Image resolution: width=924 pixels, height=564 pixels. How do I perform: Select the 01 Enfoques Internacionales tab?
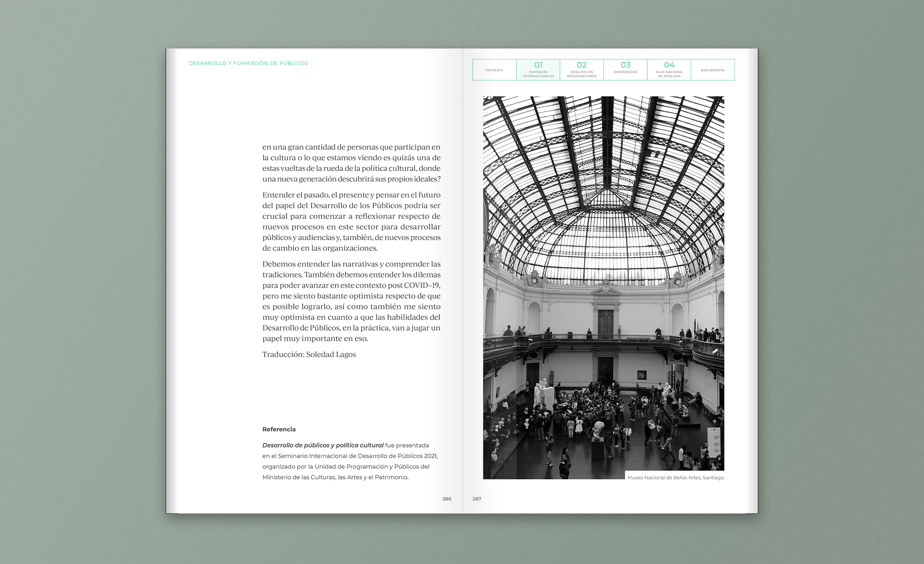pyautogui.click(x=538, y=70)
